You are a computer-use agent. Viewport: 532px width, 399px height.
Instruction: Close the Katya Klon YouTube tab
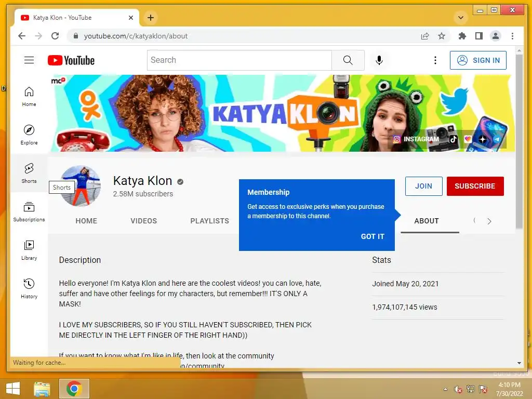131,18
